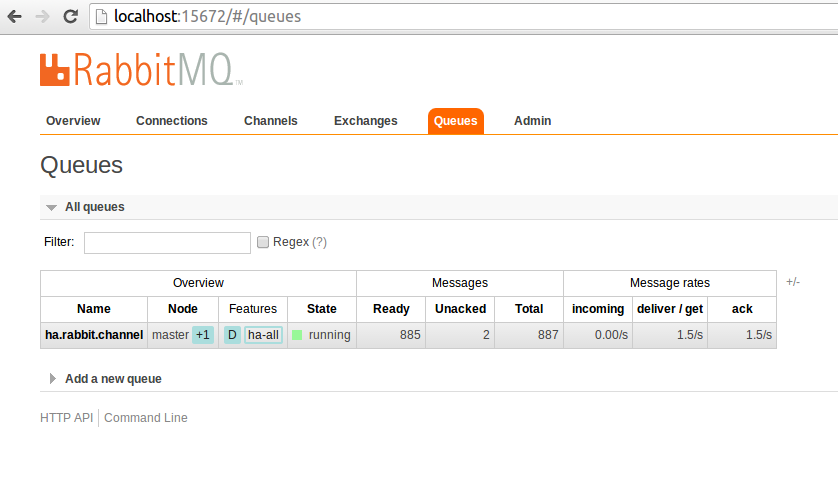This screenshot has height=488, width=838.
Task: Click the green running state indicator
Action: 297,335
